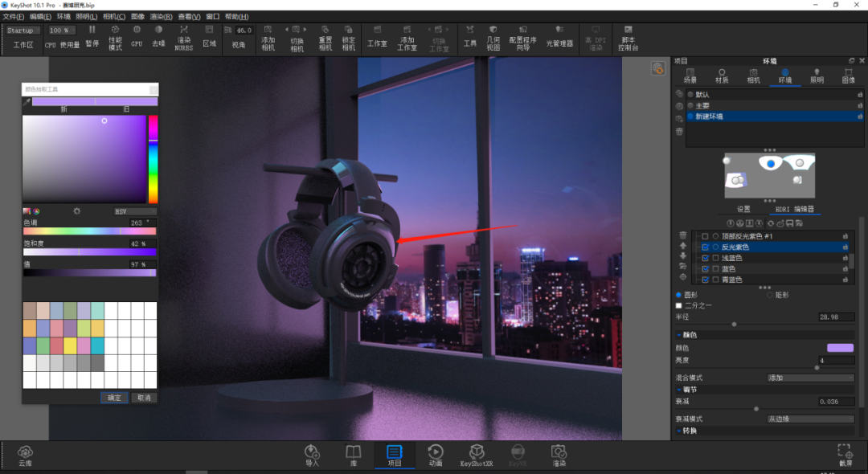The image size is (868, 474).
Task: Open the 动画 animation panel icon
Action: point(436,456)
